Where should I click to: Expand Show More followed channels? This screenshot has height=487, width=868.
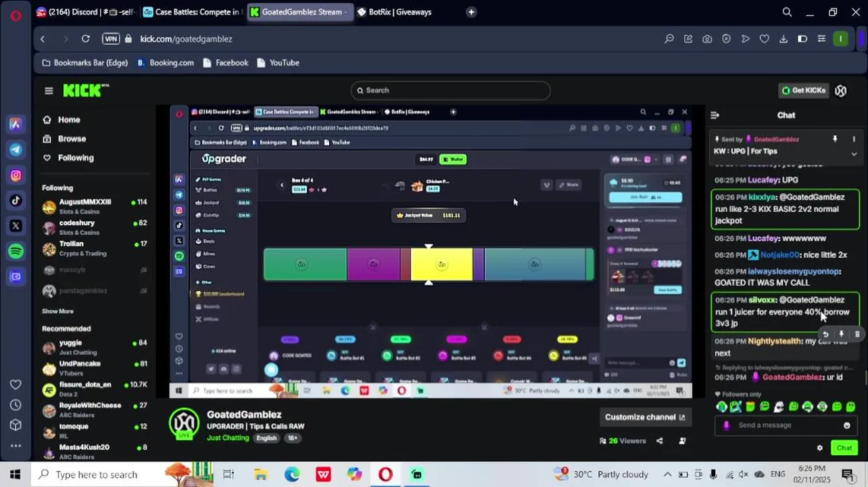[x=57, y=311]
